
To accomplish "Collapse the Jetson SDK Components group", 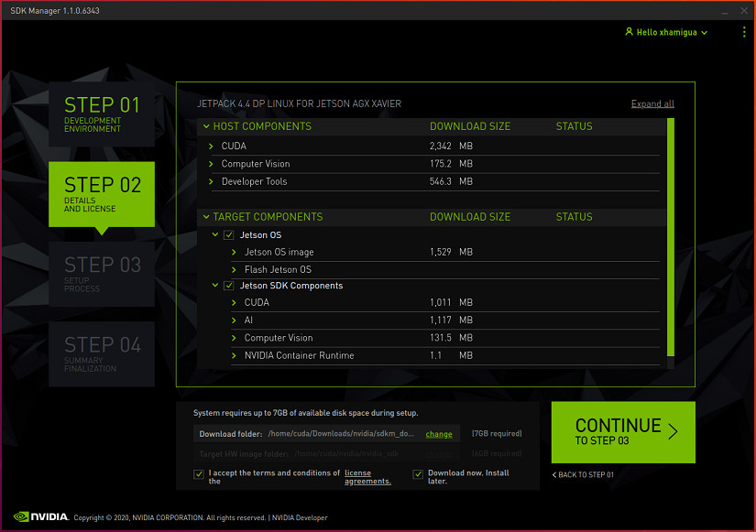I will (215, 286).
